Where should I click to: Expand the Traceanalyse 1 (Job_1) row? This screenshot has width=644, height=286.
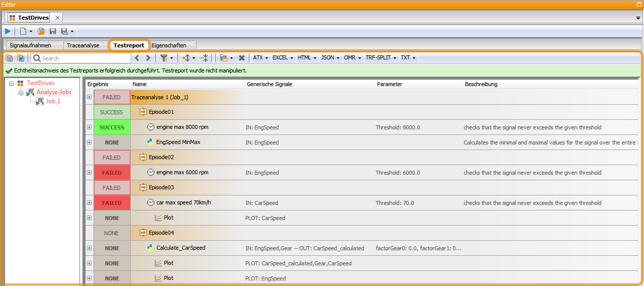pyautogui.click(x=89, y=97)
